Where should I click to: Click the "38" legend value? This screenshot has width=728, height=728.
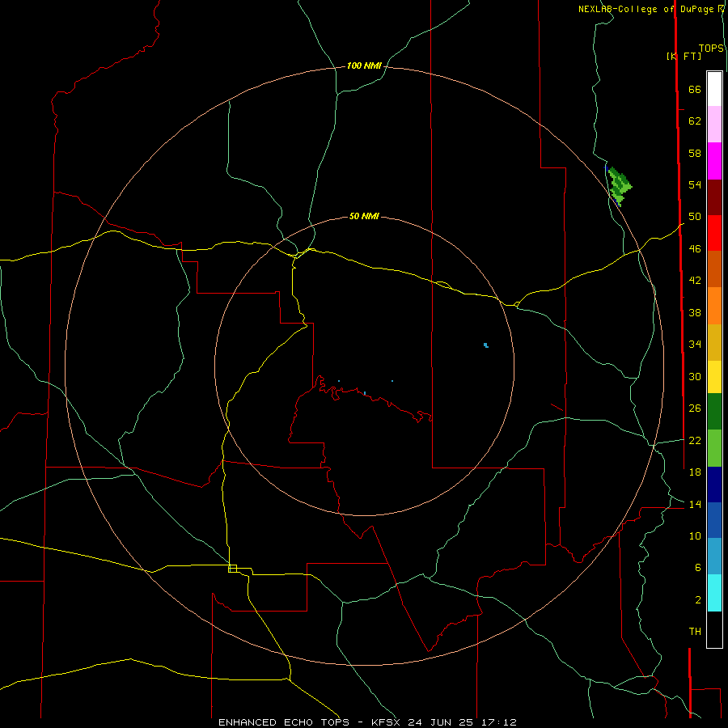pyautogui.click(x=695, y=312)
